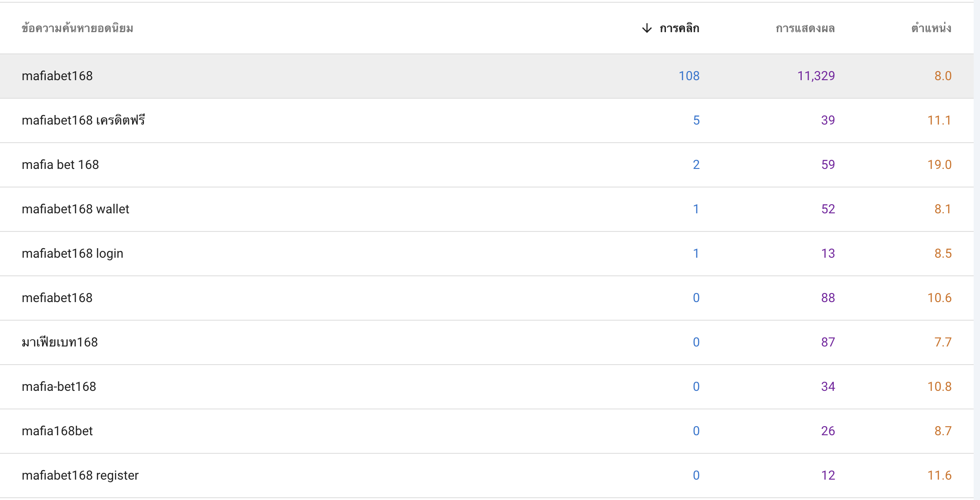Screen dimensions: 980x500
Task: Sort by ตำแหน่ง column header
Action: coord(931,28)
